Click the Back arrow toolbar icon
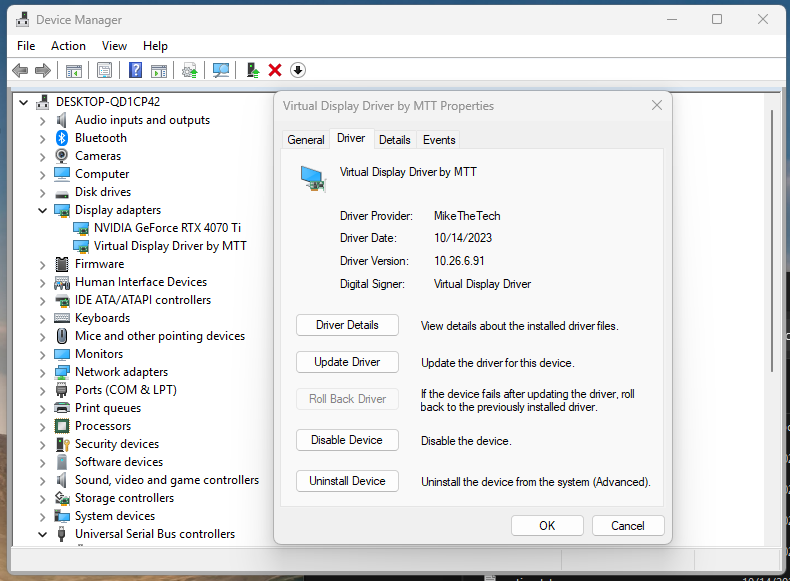The height and width of the screenshot is (581, 790). (x=20, y=70)
